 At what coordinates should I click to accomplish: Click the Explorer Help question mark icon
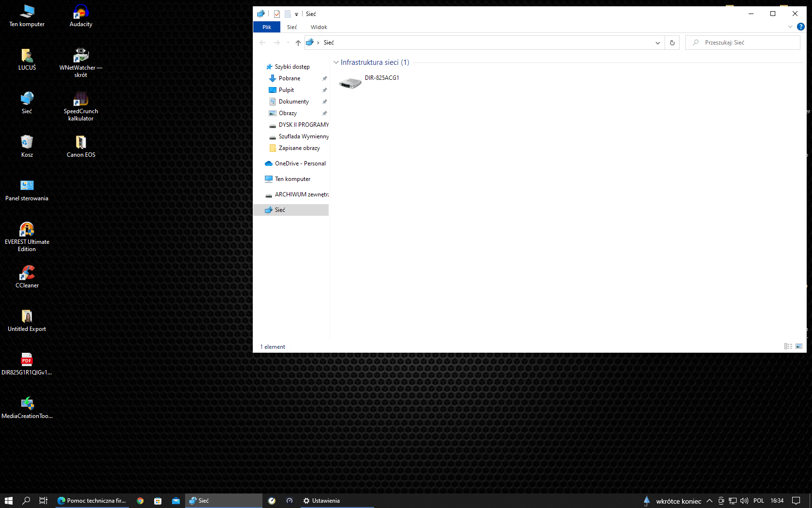pyautogui.click(x=801, y=27)
